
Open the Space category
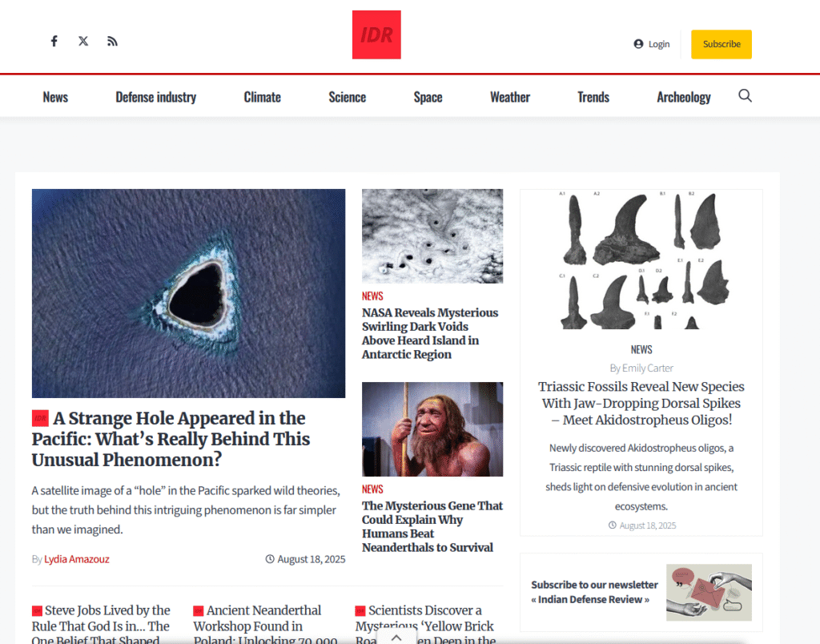click(x=428, y=97)
